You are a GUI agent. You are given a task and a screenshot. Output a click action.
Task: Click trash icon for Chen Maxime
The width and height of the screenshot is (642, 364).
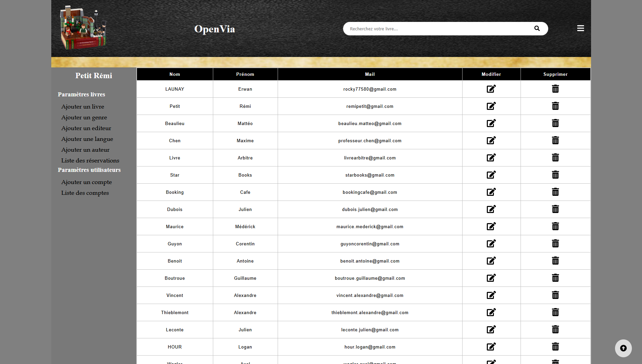tap(555, 141)
